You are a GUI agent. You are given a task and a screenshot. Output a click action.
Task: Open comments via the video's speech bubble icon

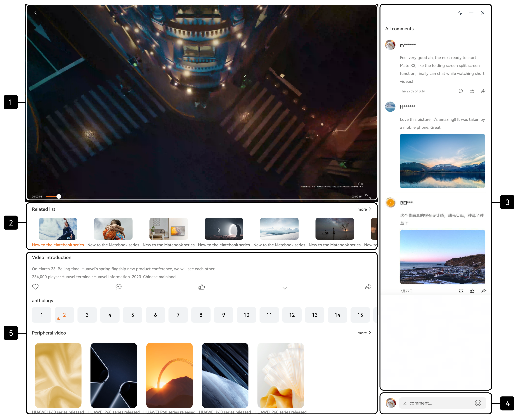pyautogui.click(x=118, y=287)
